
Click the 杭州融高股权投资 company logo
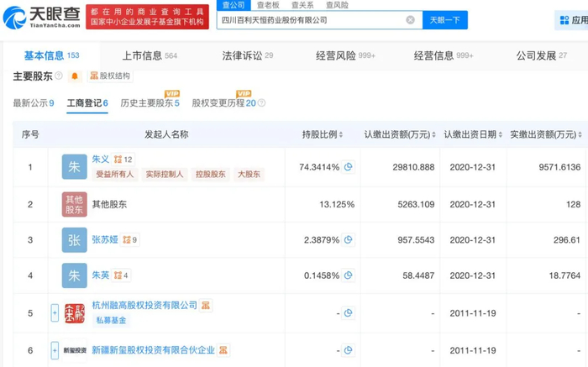(75, 313)
